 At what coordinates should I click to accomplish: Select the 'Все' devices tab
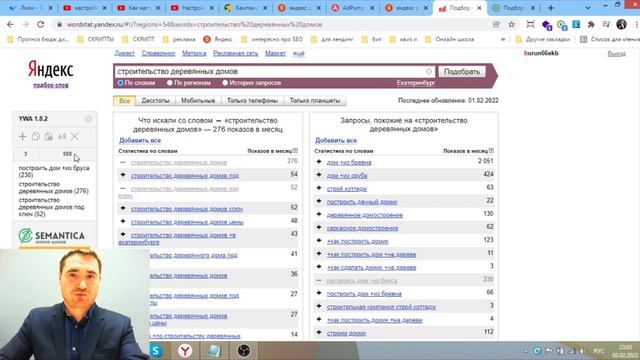coord(124,100)
